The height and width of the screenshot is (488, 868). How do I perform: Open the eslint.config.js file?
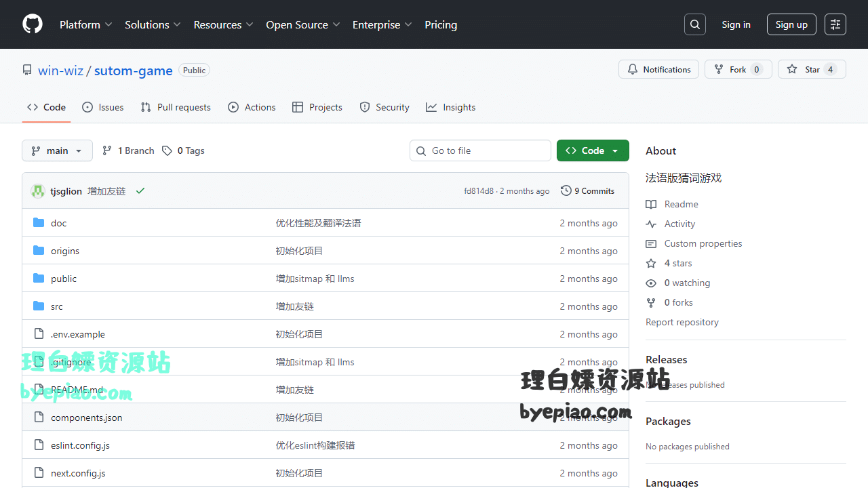click(80, 445)
